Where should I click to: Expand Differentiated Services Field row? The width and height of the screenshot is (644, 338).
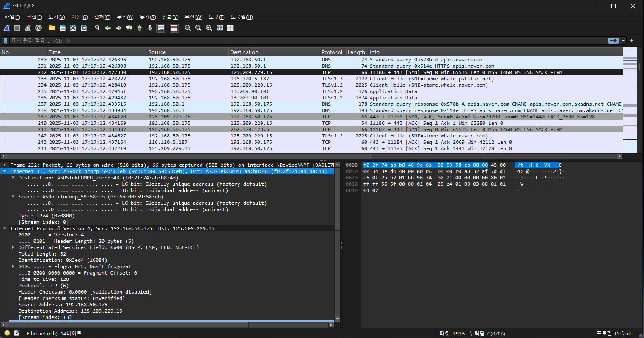pos(13,247)
